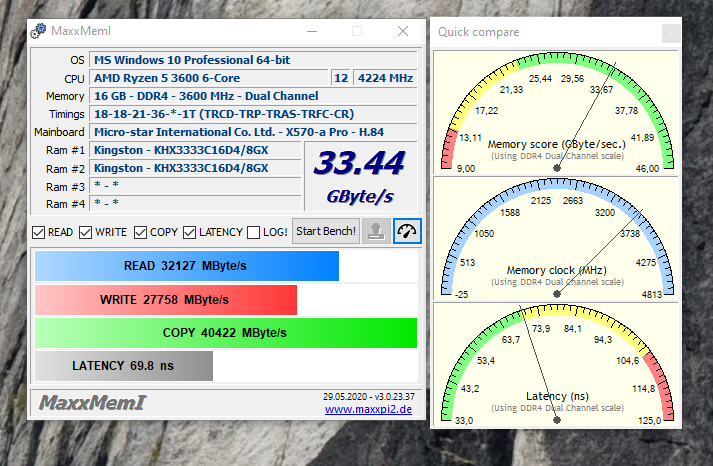The image size is (713, 466).
Task: Click the Memory clock (MHz) gauge
Action: coord(556,238)
